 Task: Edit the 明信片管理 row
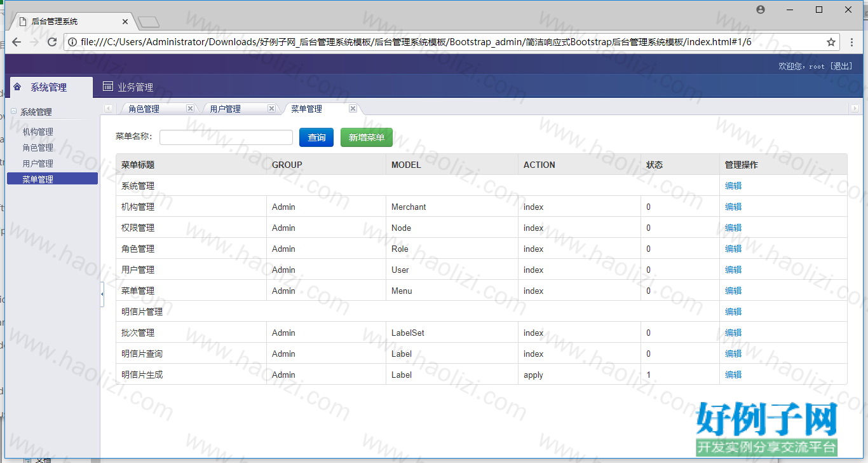[x=733, y=312]
